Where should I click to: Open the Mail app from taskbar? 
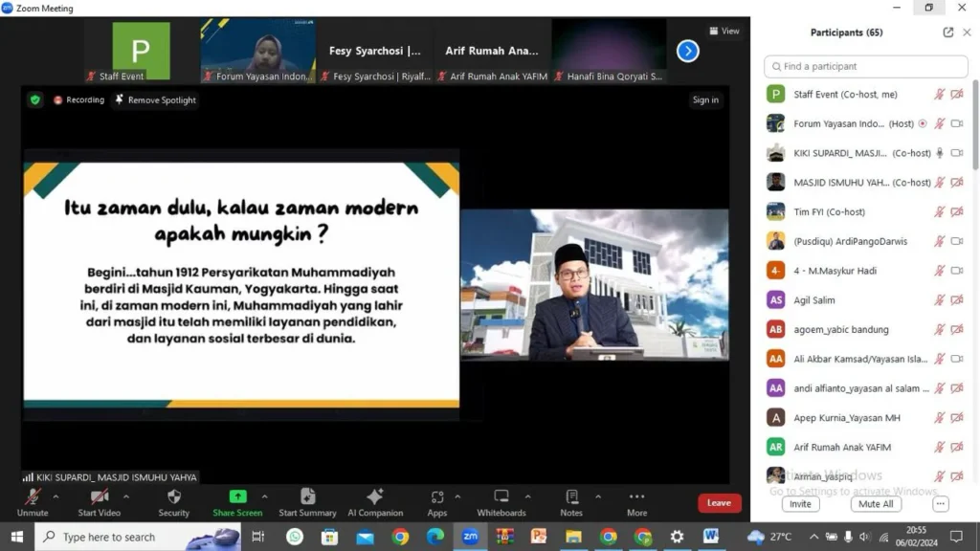[x=365, y=537]
